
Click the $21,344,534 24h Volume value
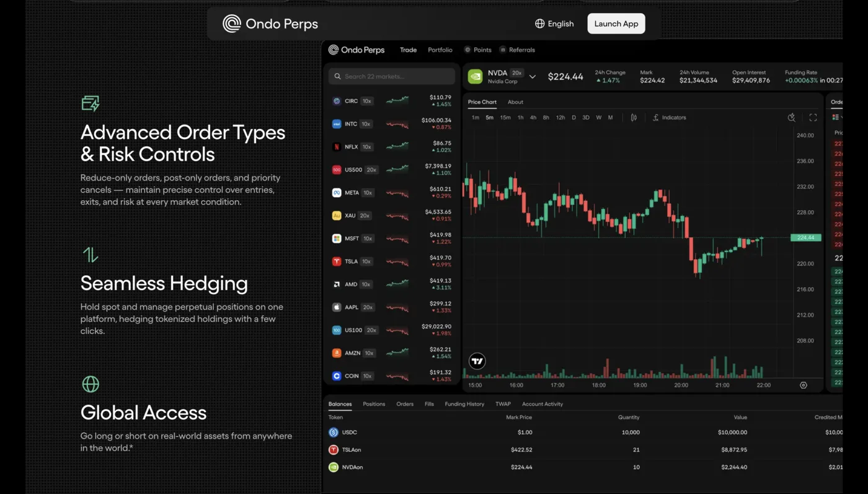point(698,81)
